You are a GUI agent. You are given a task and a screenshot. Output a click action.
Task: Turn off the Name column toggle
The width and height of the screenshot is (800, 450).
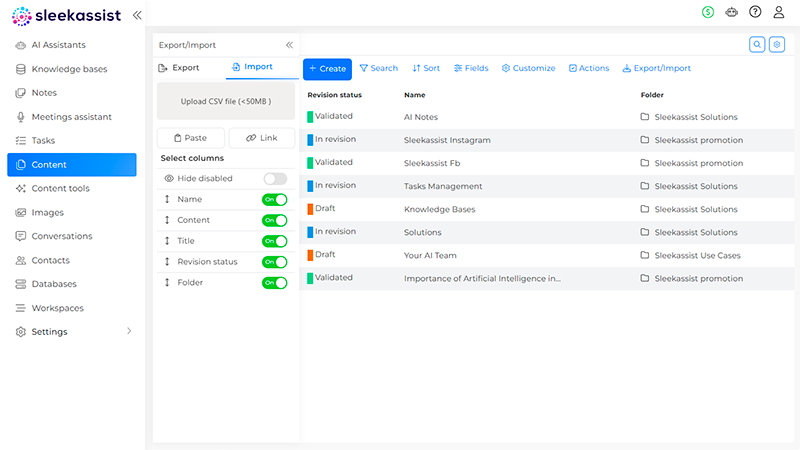(274, 199)
